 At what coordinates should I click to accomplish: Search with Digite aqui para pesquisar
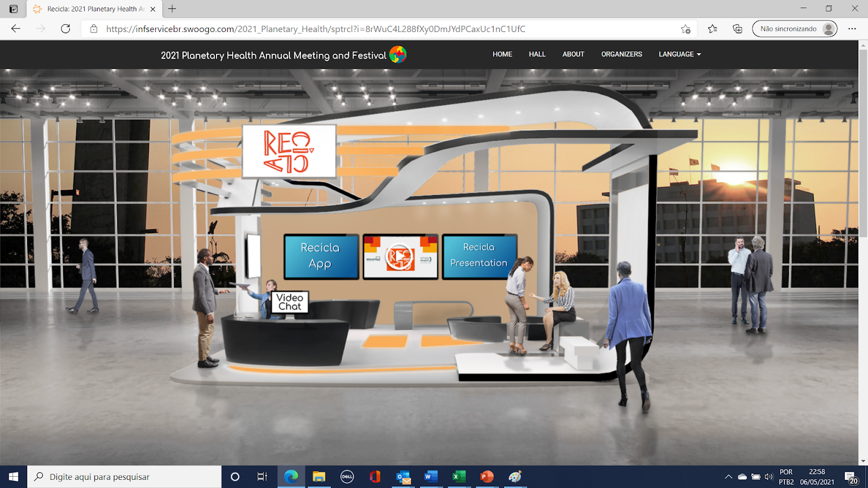124,477
